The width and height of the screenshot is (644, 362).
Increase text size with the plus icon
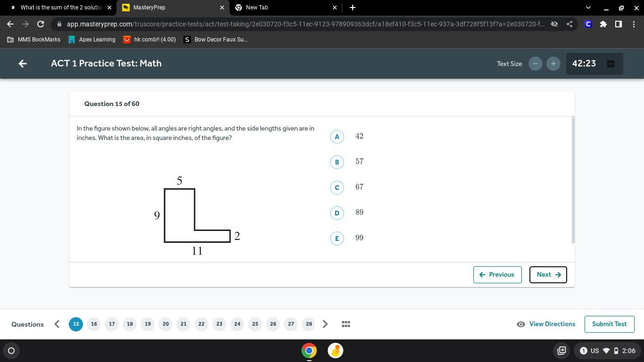tap(553, 64)
